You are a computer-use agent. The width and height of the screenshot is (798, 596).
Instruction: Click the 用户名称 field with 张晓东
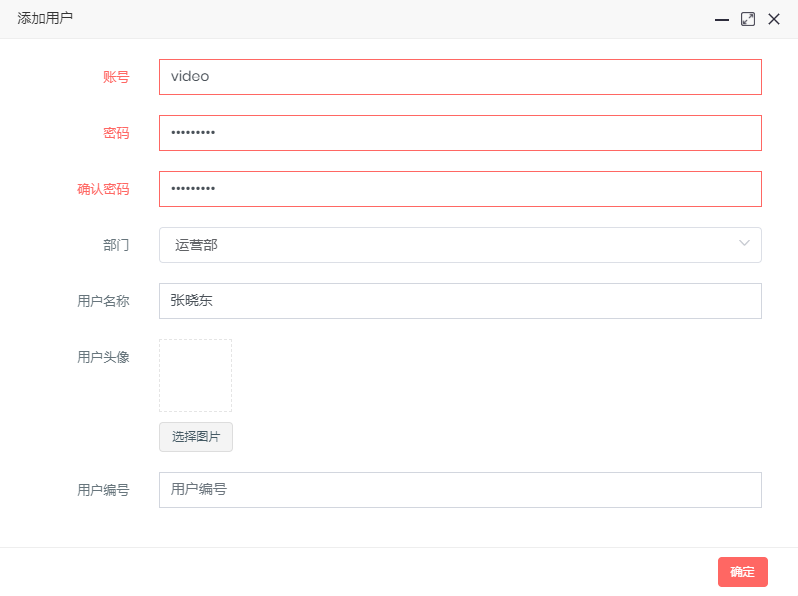click(460, 301)
